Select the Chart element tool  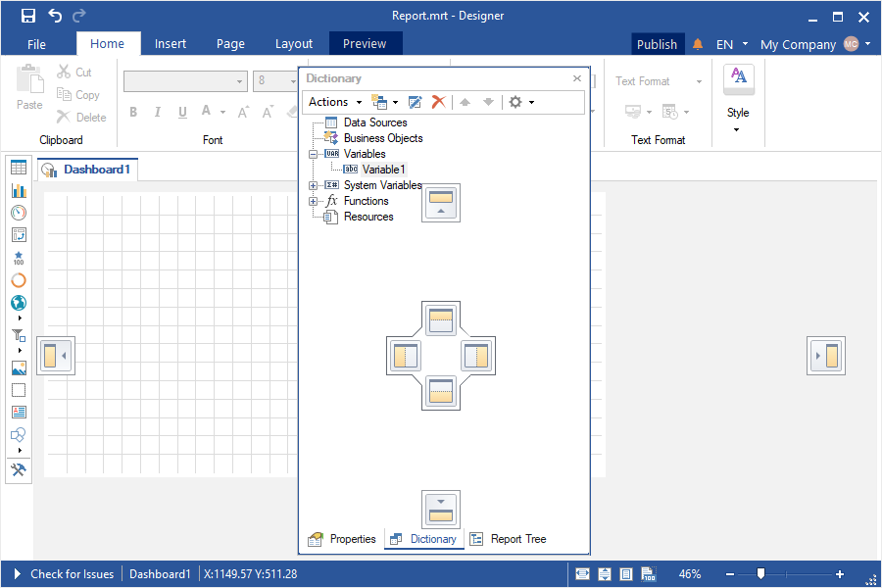pyautogui.click(x=19, y=190)
